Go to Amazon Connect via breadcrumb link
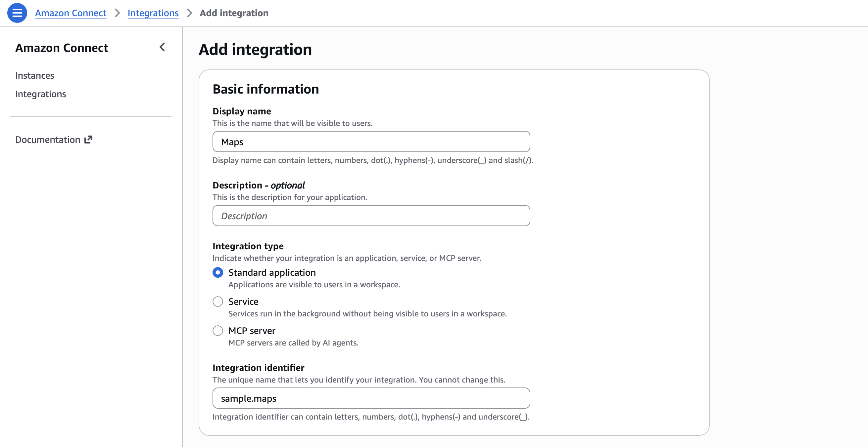Screen dimensions: 868x447 point(71,13)
